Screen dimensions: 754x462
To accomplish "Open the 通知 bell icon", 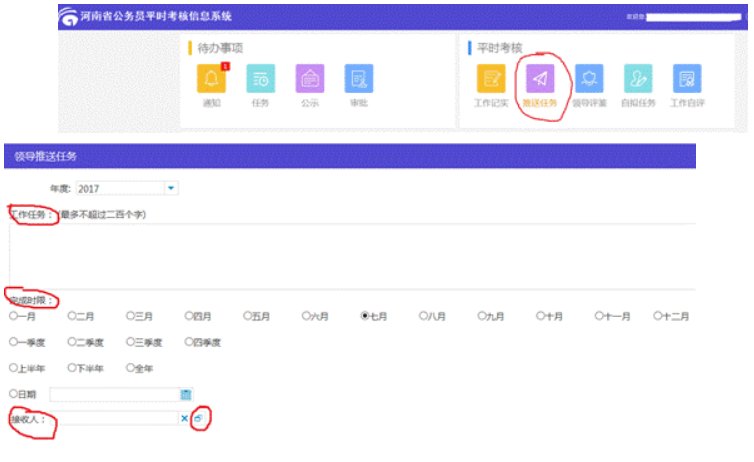I will click(x=211, y=78).
